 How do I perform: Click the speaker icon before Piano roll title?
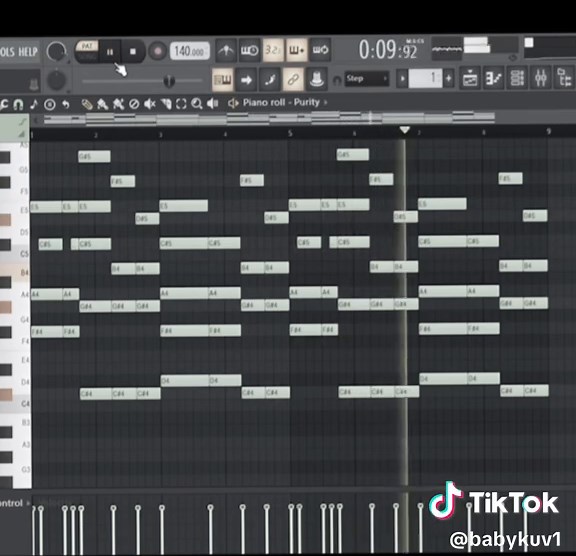tap(233, 103)
